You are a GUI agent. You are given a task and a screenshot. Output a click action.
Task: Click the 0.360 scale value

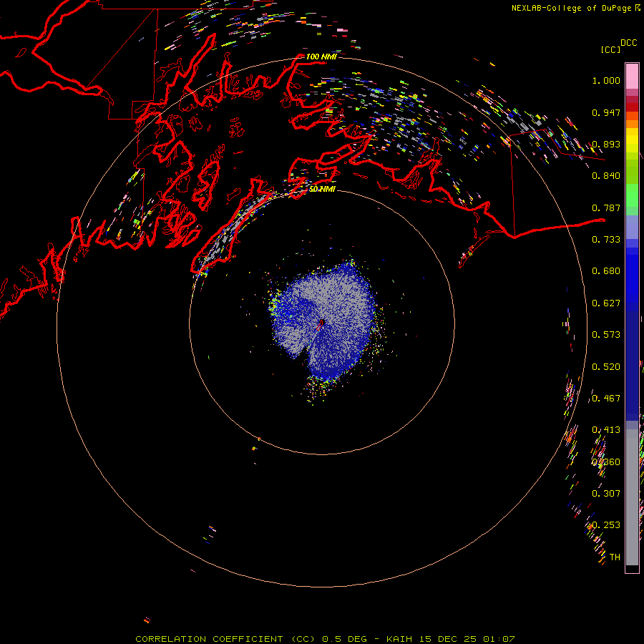pos(606,462)
